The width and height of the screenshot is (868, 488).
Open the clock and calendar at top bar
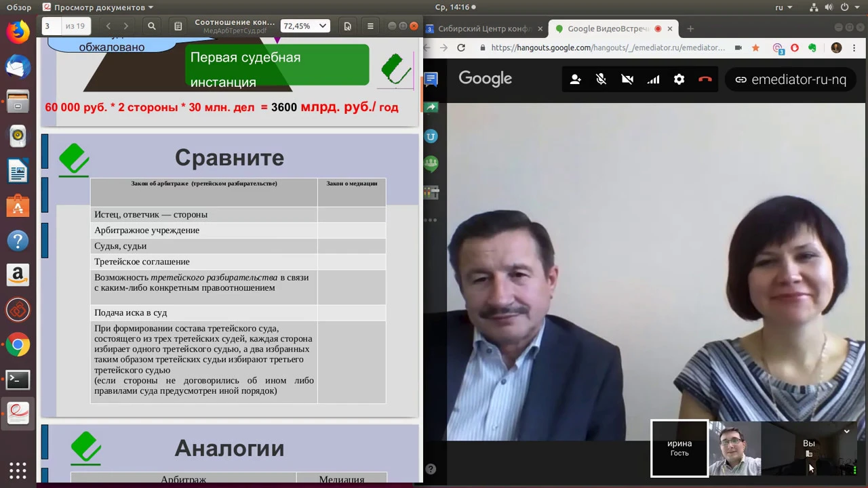455,7
